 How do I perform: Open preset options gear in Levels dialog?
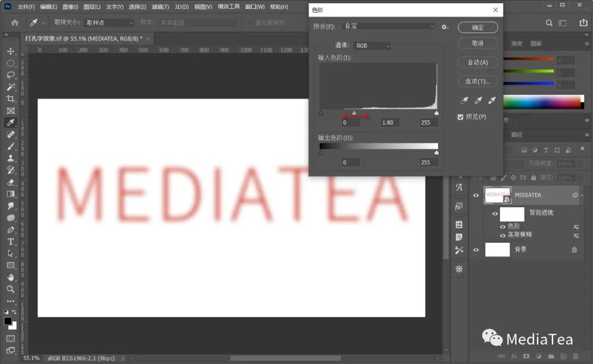pos(445,27)
